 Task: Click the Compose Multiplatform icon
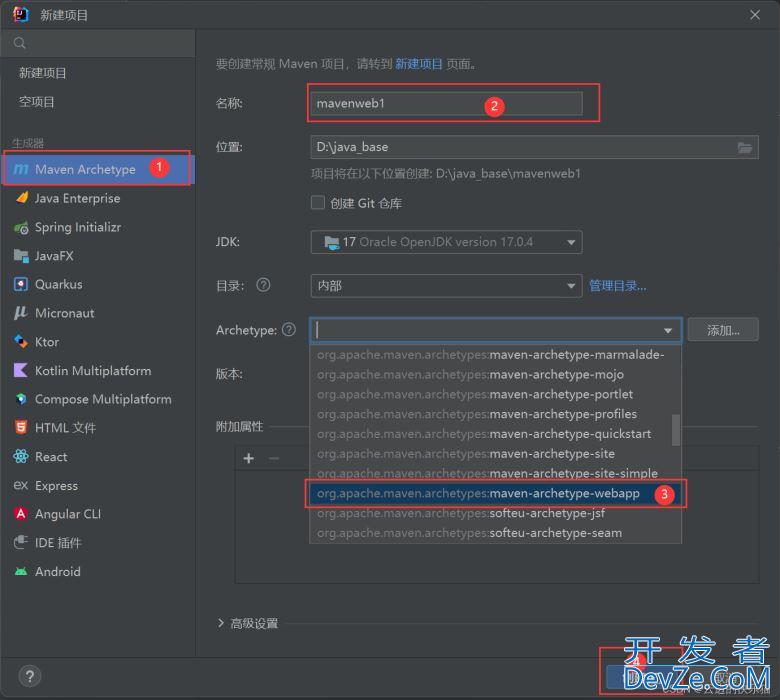(21, 399)
